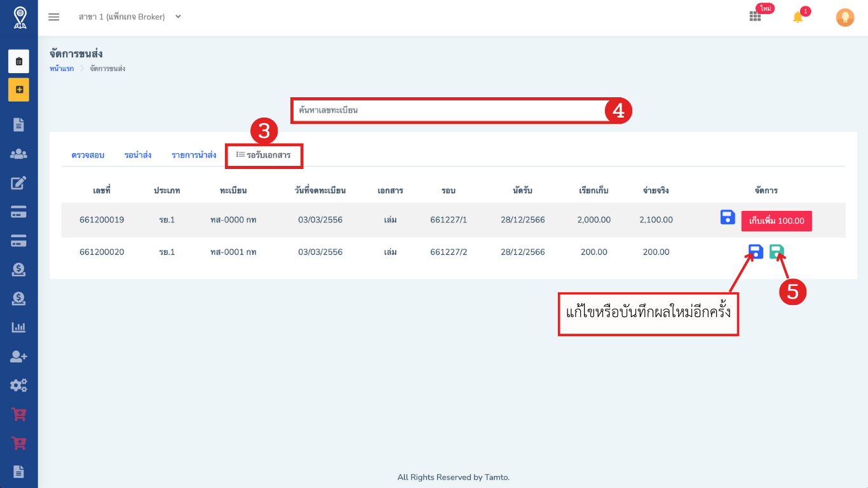
Task: Click blue save icon for row 661200020
Action: click(x=756, y=252)
